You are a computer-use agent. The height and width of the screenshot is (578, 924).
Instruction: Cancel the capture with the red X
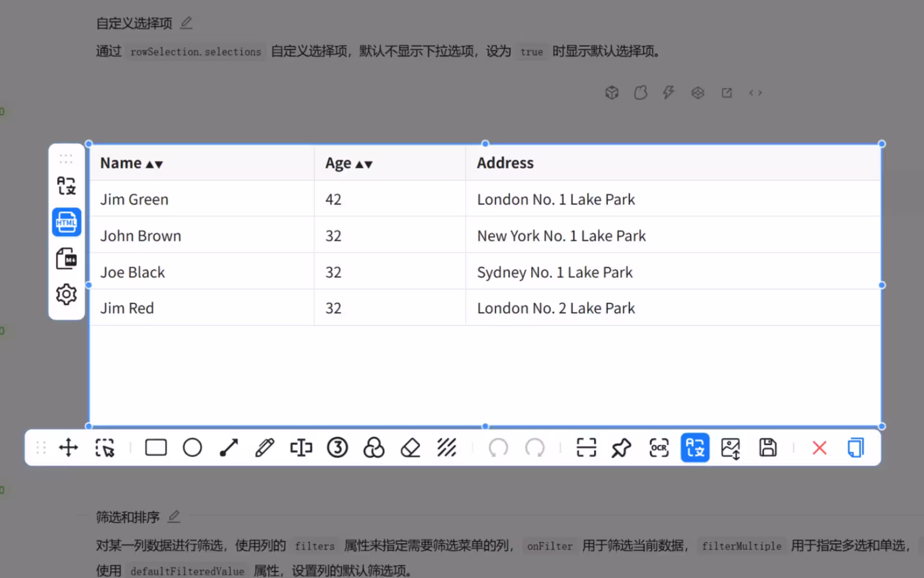(x=820, y=447)
